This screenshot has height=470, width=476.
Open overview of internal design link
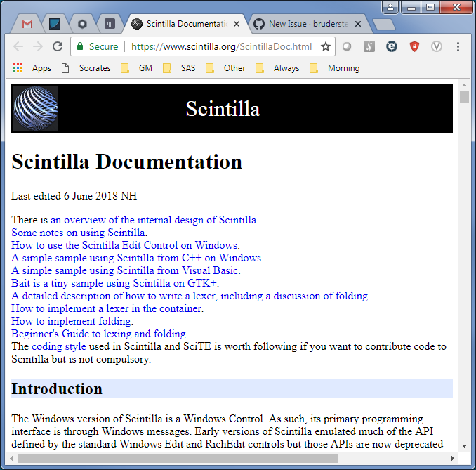154,220
